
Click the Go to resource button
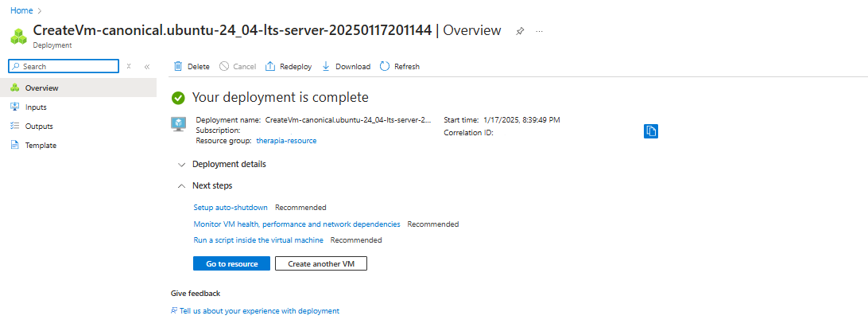pos(232,263)
